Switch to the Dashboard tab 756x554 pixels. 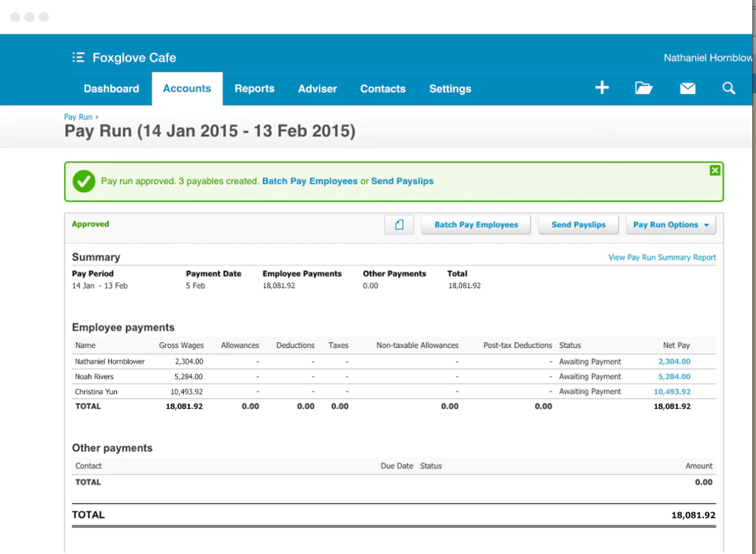click(x=111, y=89)
